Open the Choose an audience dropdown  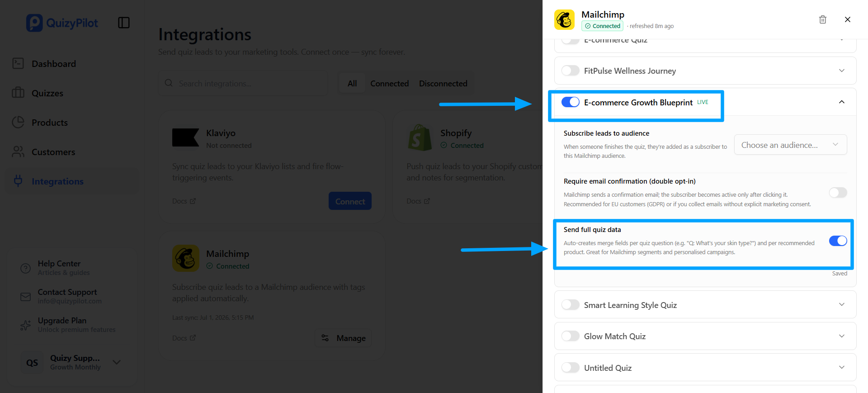[791, 145]
